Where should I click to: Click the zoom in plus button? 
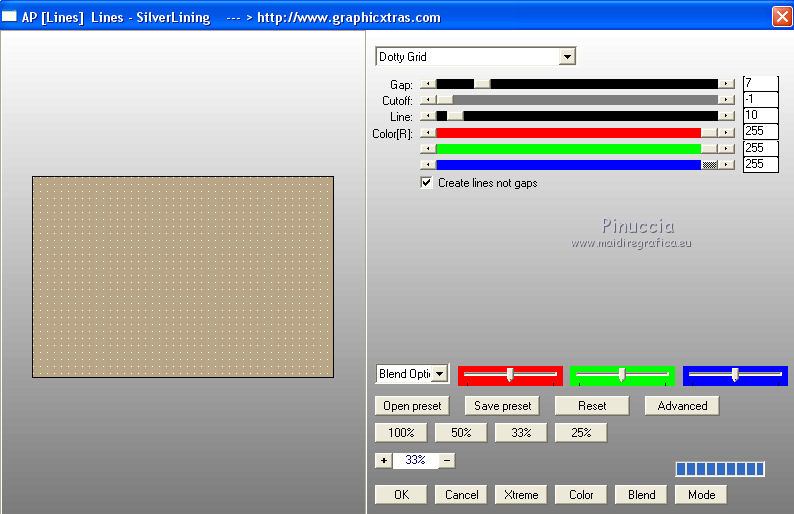pyautogui.click(x=383, y=460)
